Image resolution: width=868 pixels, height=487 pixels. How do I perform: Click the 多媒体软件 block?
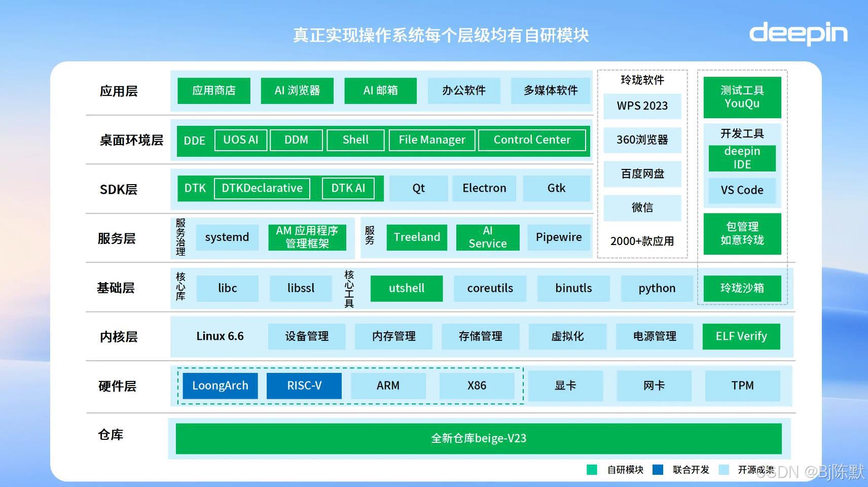click(551, 91)
